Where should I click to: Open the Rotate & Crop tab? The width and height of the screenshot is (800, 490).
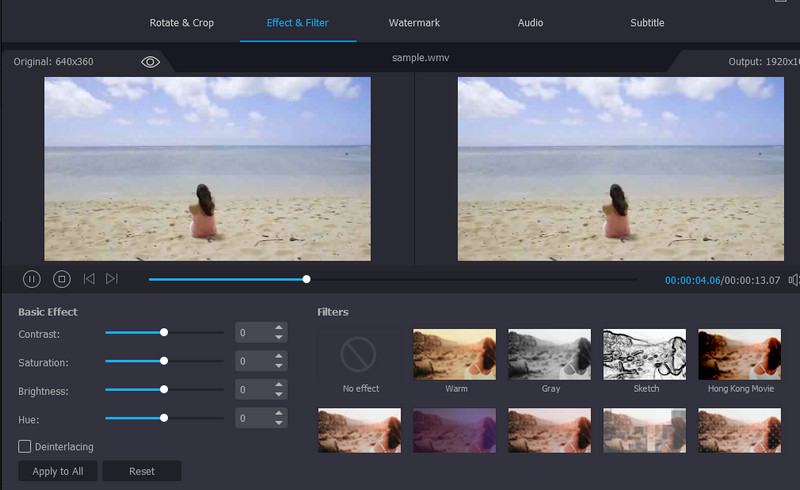click(x=181, y=22)
